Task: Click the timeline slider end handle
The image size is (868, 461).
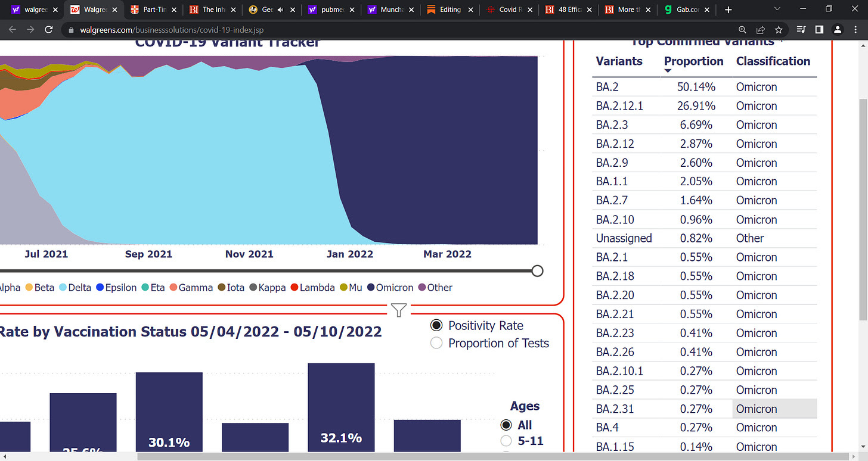Action: tap(537, 271)
